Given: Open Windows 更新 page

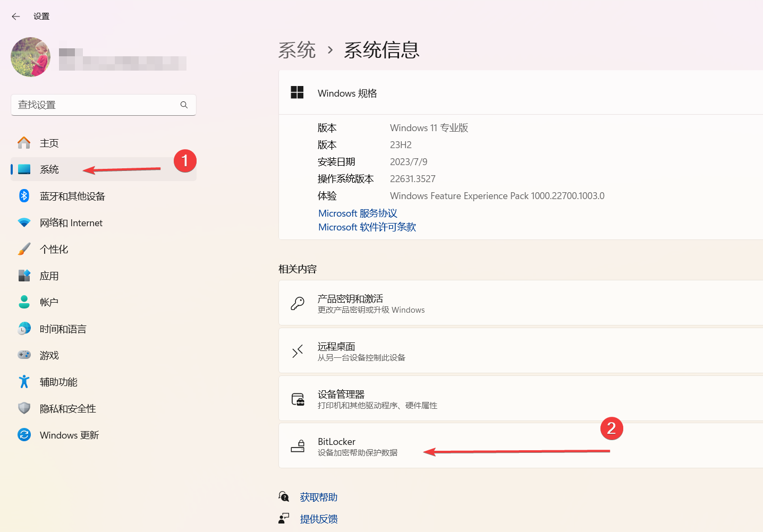Looking at the screenshot, I should pos(104,435).
